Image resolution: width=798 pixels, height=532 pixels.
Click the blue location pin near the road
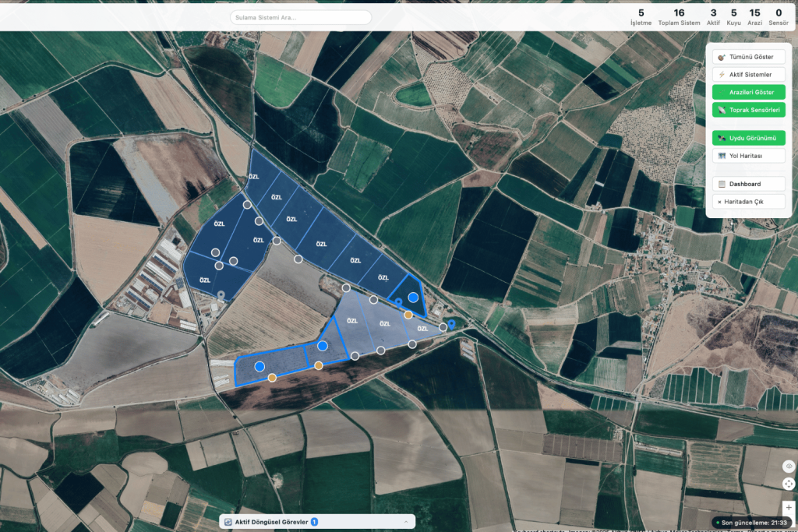(x=451, y=324)
